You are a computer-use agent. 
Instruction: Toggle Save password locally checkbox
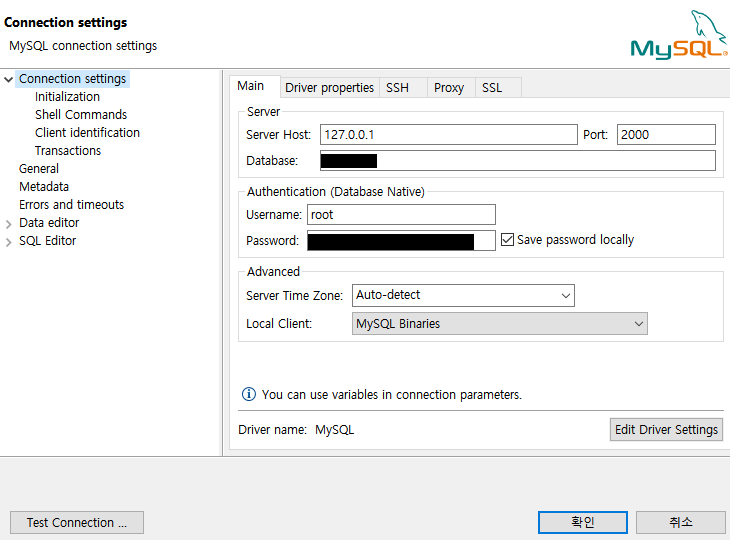point(507,240)
